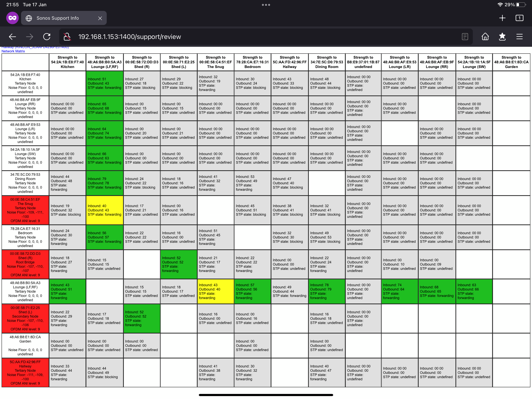Open the tab counter showing 1
The height and width of the screenshot is (399, 532).
(520, 18)
